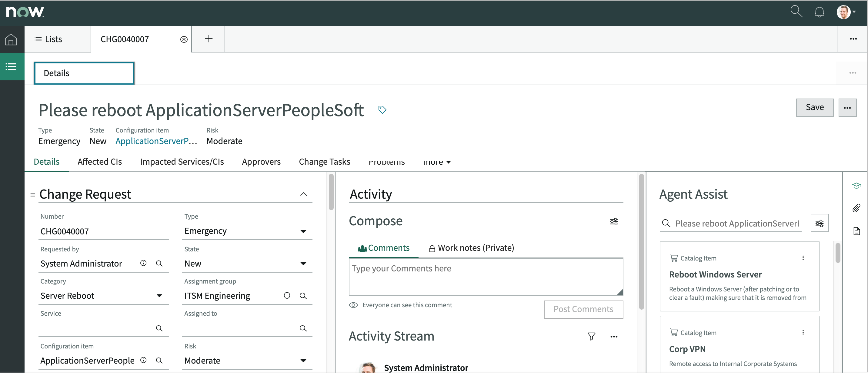Open the user profile avatar menu
Viewport: 868px width, 373px height.
(x=846, y=12)
